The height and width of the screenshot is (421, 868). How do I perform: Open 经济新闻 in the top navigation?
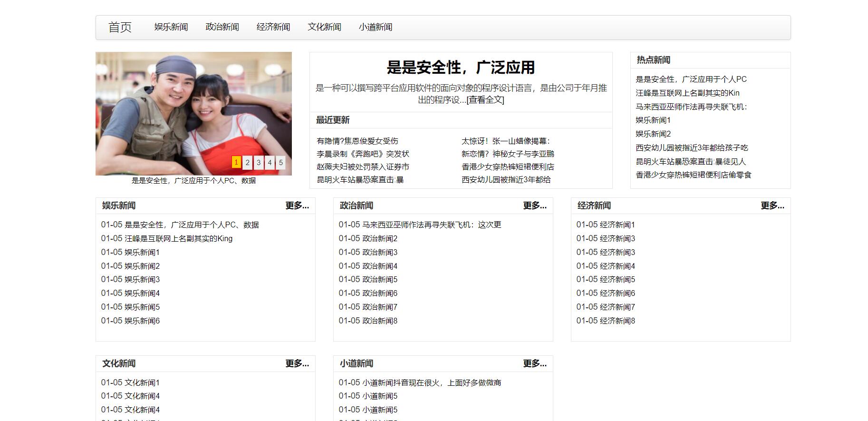273,27
